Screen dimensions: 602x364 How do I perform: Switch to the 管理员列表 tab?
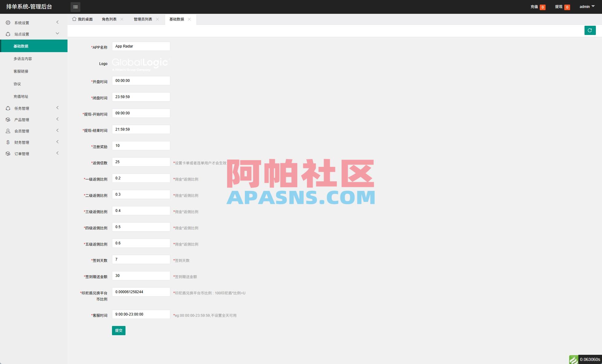[142, 19]
